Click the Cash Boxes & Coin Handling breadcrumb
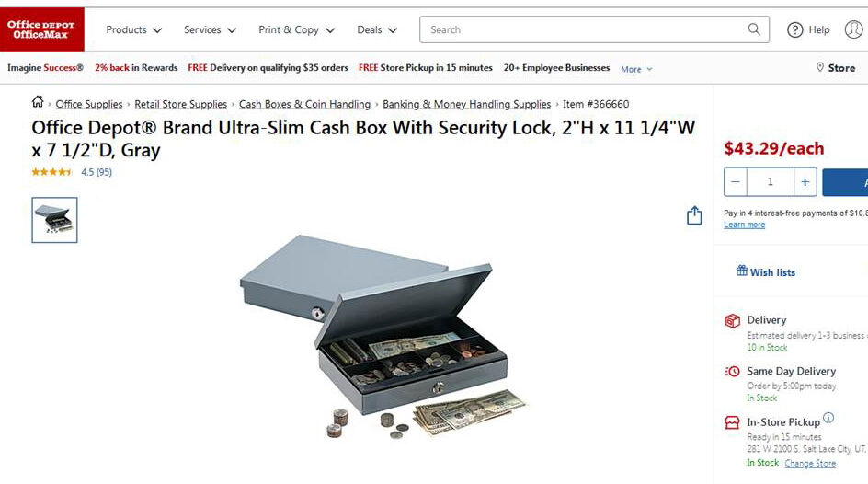 click(304, 104)
